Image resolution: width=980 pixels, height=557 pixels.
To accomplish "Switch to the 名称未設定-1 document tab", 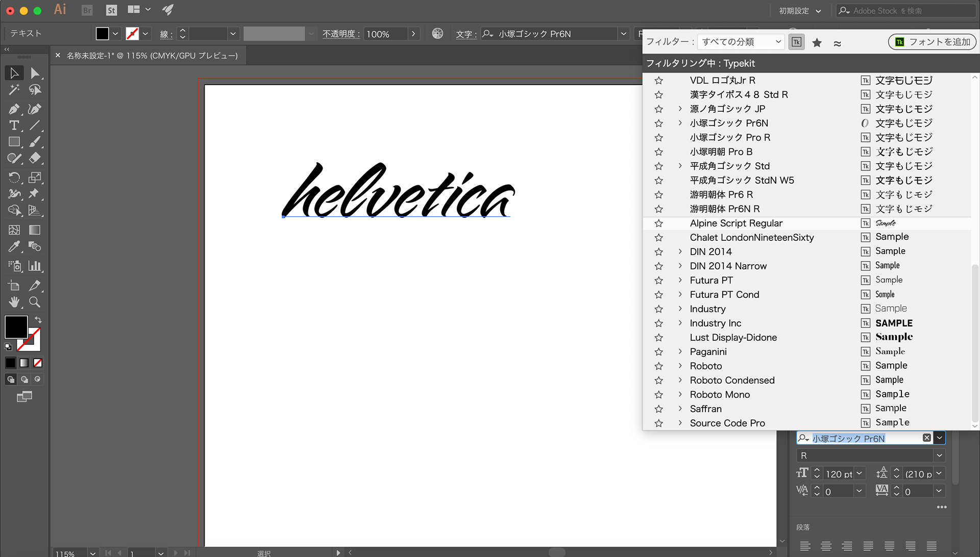I will tap(152, 56).
